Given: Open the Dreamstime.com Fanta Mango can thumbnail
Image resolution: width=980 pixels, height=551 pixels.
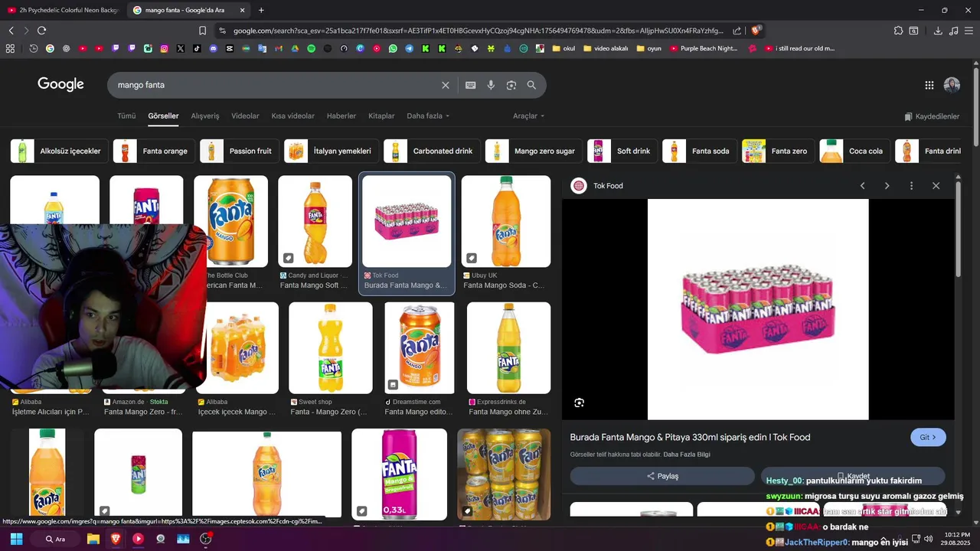Looking at the screenshot, I should click(x=419, y=348).
